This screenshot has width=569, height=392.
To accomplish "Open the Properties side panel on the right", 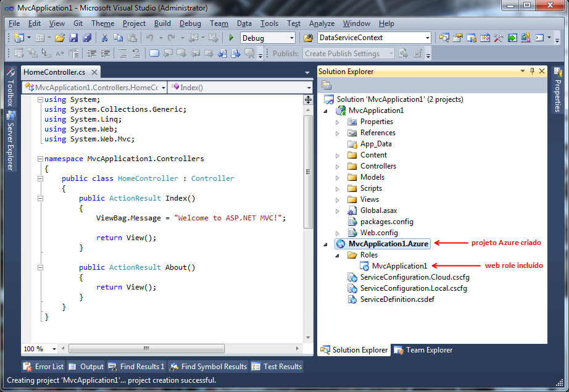I will pos(558,90).
